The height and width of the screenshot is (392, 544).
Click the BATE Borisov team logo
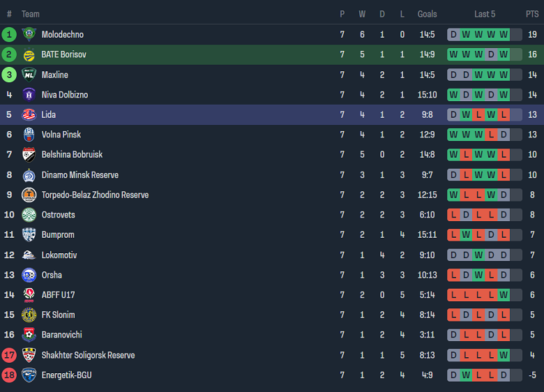coord(29,54)
